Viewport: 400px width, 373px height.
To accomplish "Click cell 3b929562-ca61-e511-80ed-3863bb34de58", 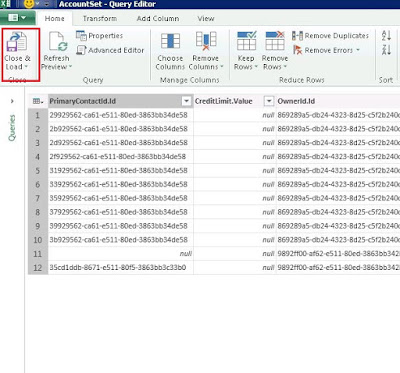I will (x=121, y=240).
